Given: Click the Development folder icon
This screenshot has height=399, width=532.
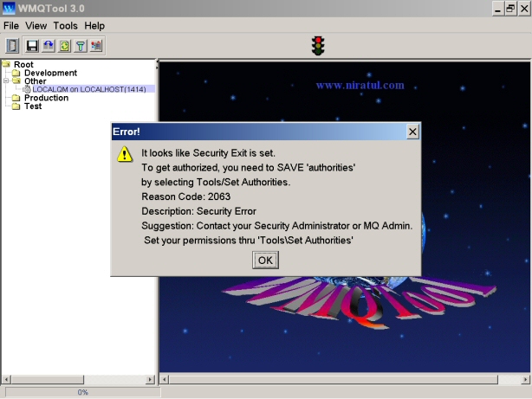Looking at the screenshot, I should [x=16, y=73].
